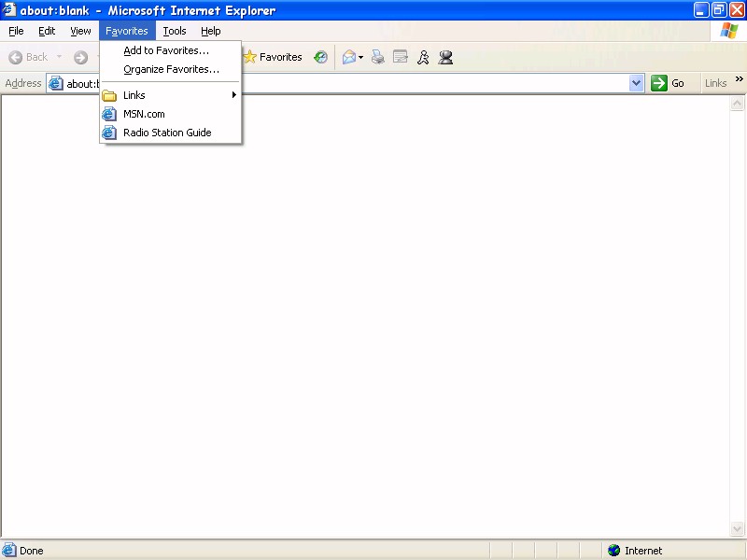
Task: Open the File menu
Action: (16, 31)
